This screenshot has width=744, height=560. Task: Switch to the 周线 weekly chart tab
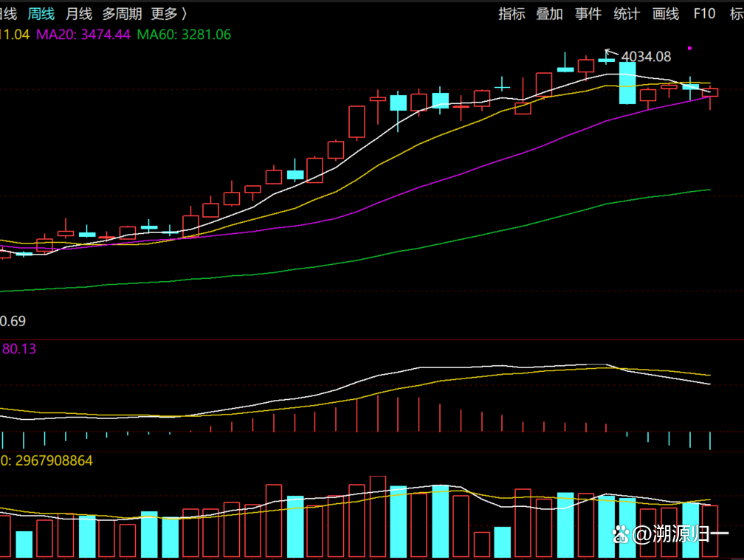click(x=41, y=13)
